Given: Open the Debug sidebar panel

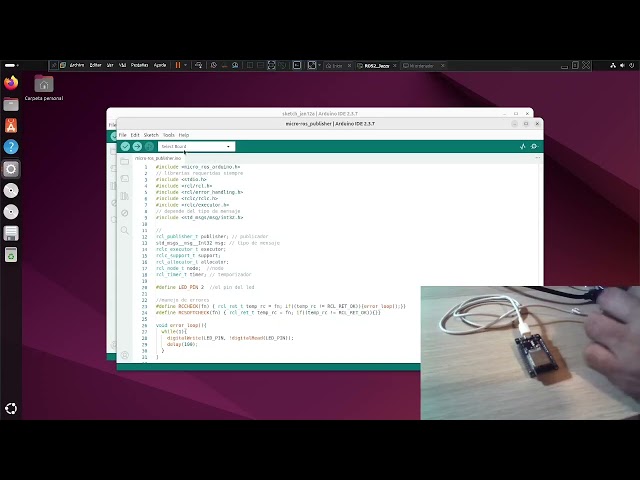Looking at the screenshot, I should point(124,213).
